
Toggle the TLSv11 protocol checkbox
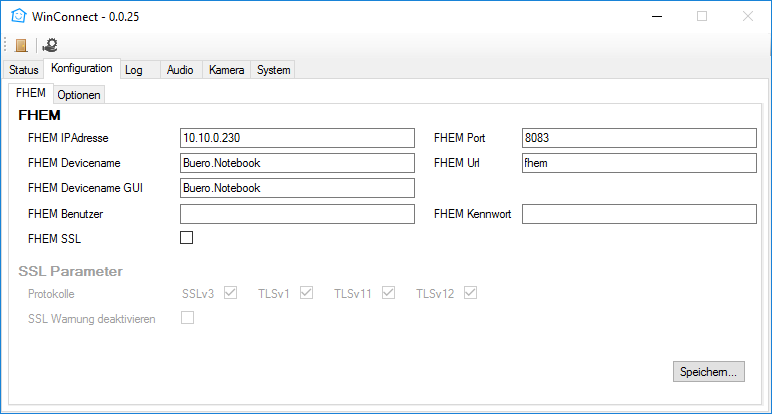click(x=388, y=293)
